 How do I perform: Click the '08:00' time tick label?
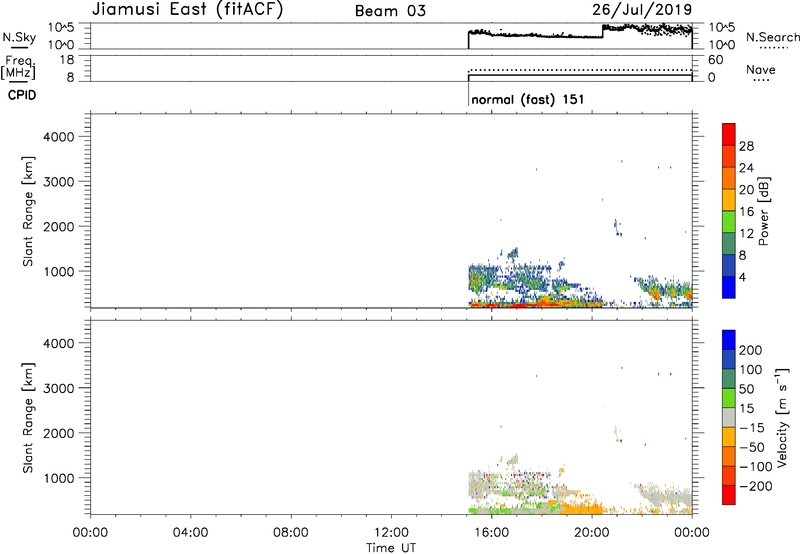pos(291,533)
